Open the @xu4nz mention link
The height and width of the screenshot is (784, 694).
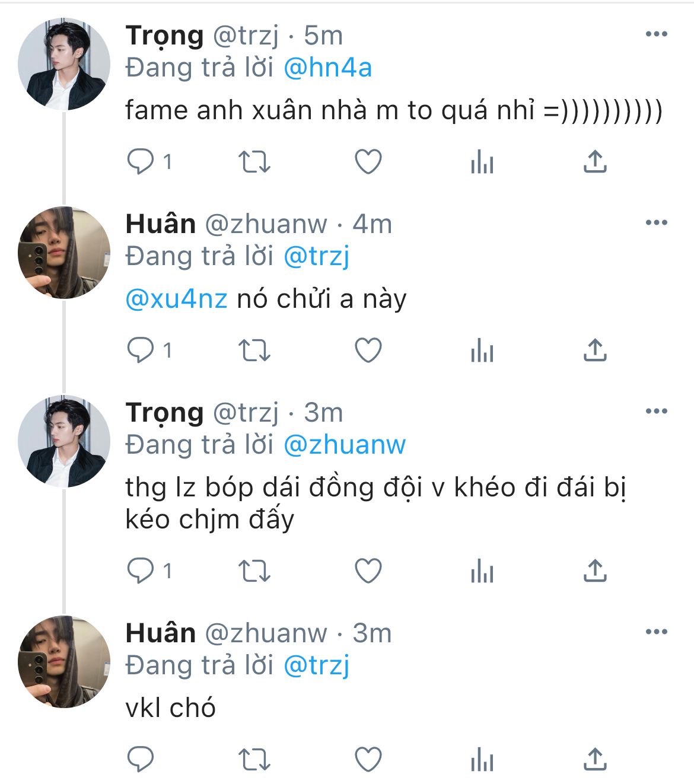tap(177, 298)
